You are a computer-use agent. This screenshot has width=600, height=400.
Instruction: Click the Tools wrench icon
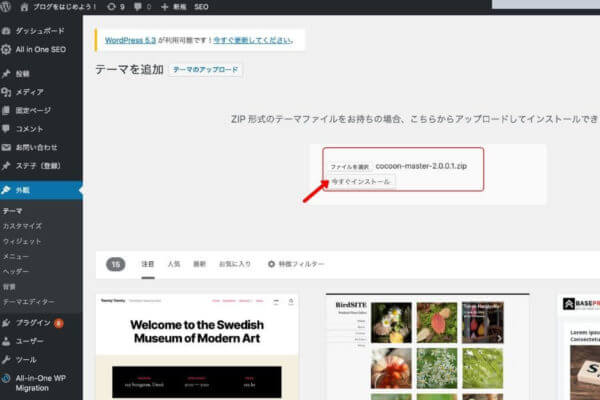tap(6, 360)
